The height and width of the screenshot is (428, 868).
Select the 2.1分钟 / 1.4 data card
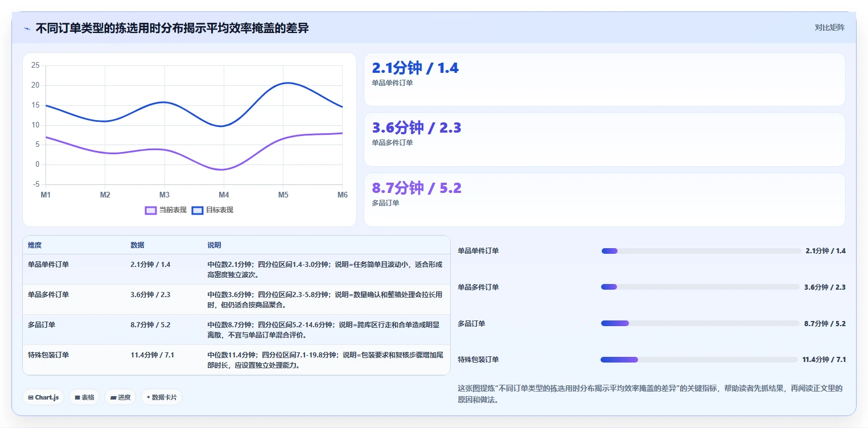pos(604,80)
